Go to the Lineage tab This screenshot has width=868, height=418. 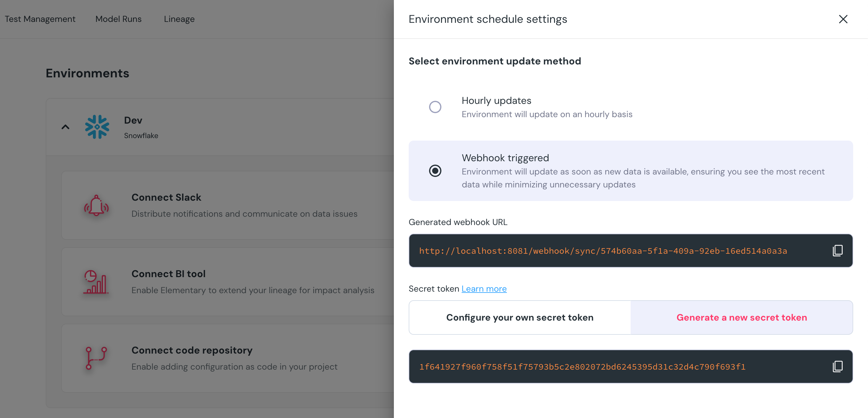coord(179,19)
